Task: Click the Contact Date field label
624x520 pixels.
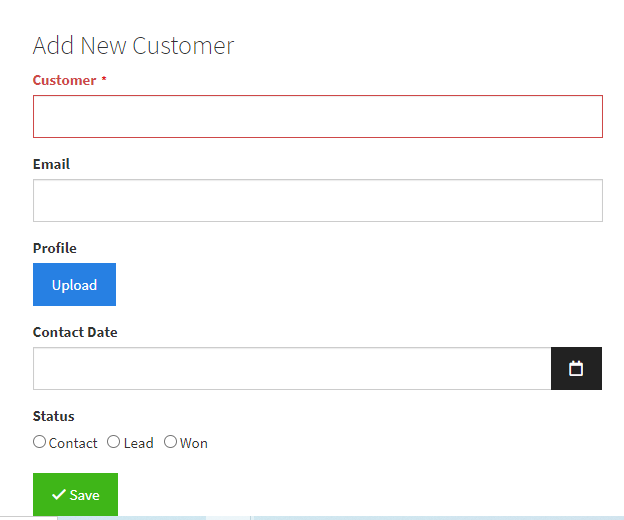Action: point(75,332)
